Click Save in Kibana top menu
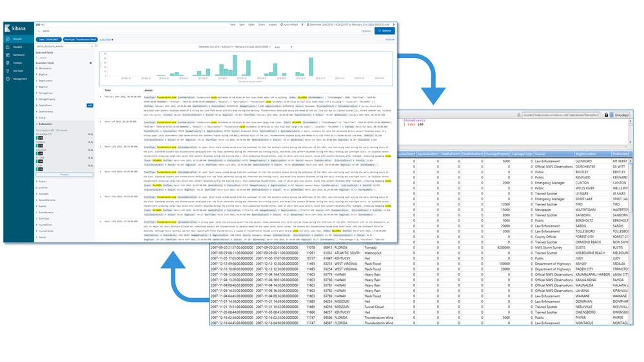Viewport: 644px width, 362px height. [242, 24]
